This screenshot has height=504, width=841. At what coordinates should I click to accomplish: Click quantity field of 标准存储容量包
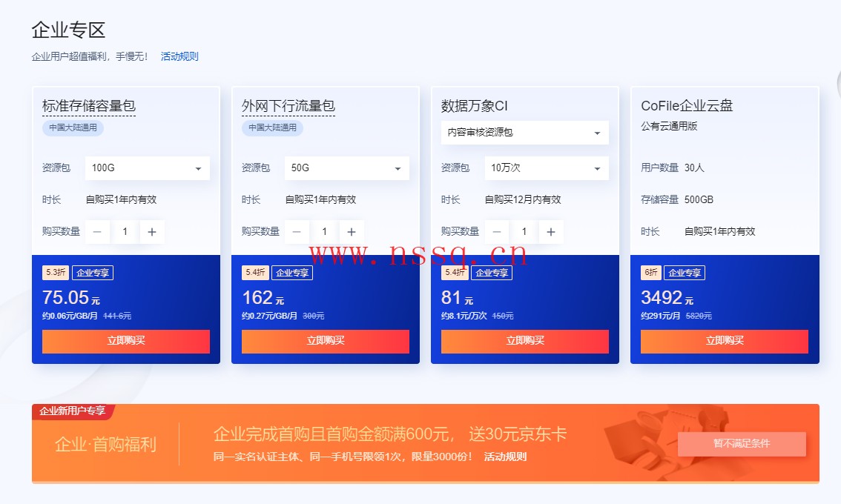pos(125,232)
